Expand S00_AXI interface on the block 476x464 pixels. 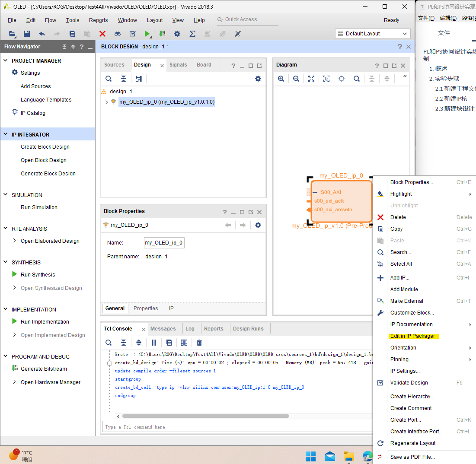(315, 192)
